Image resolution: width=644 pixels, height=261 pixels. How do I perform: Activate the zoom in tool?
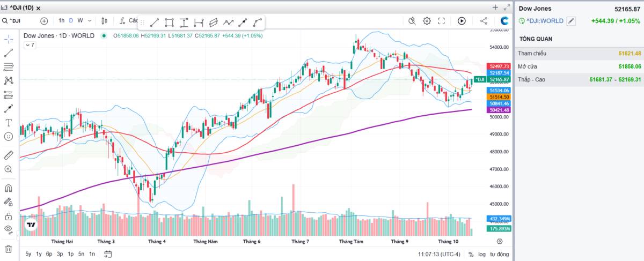(x=9, y=169)
